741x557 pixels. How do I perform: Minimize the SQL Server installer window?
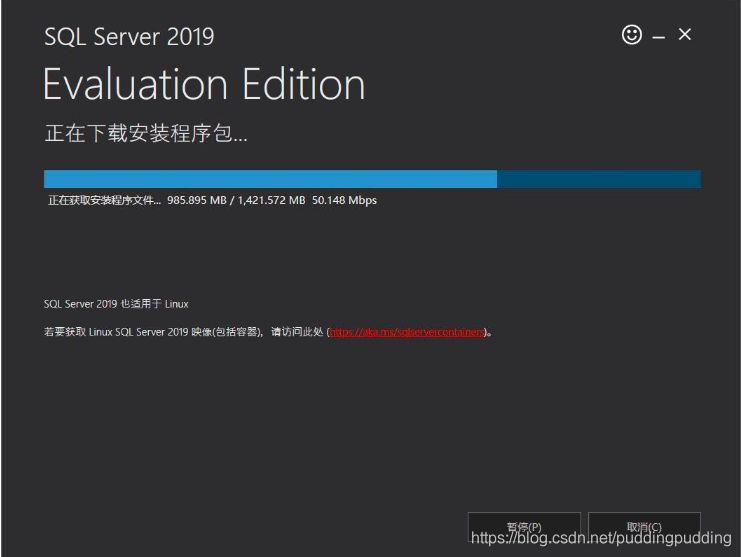(x=659, y=36)
